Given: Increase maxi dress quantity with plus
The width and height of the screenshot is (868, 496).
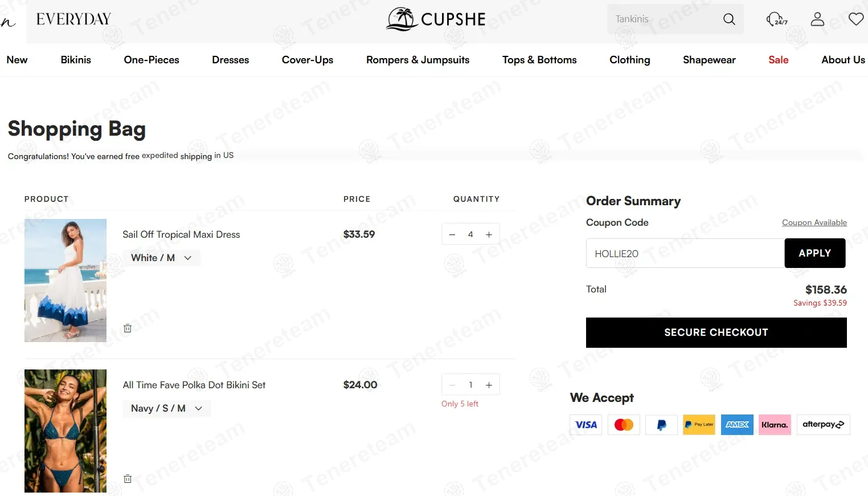Looking at the screenshot, I should coord(489,234).
